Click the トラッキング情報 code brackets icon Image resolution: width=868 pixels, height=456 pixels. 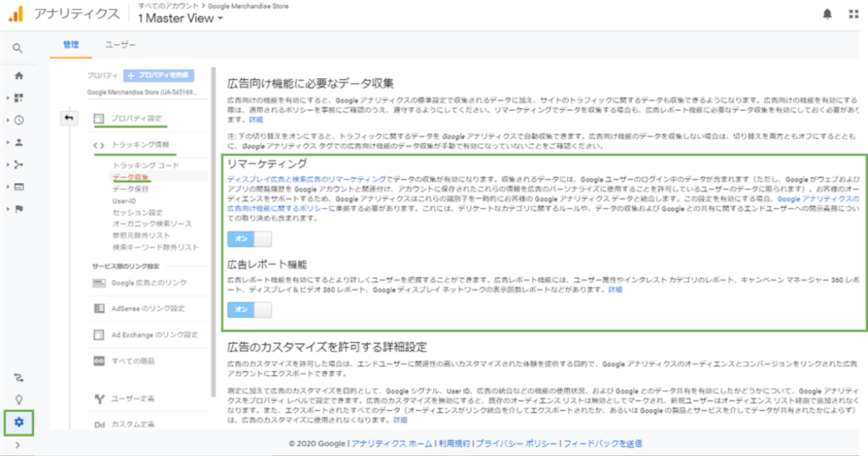pyautogui.click(x=98, y=146)
